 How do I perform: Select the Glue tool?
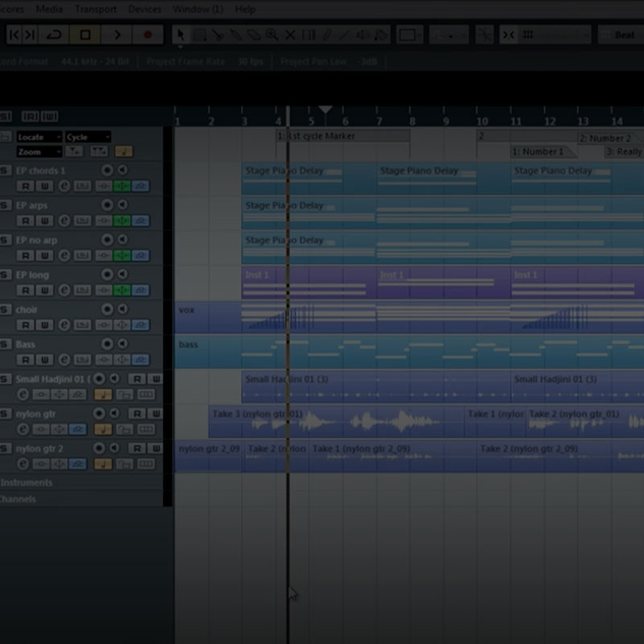pos(236,35)
